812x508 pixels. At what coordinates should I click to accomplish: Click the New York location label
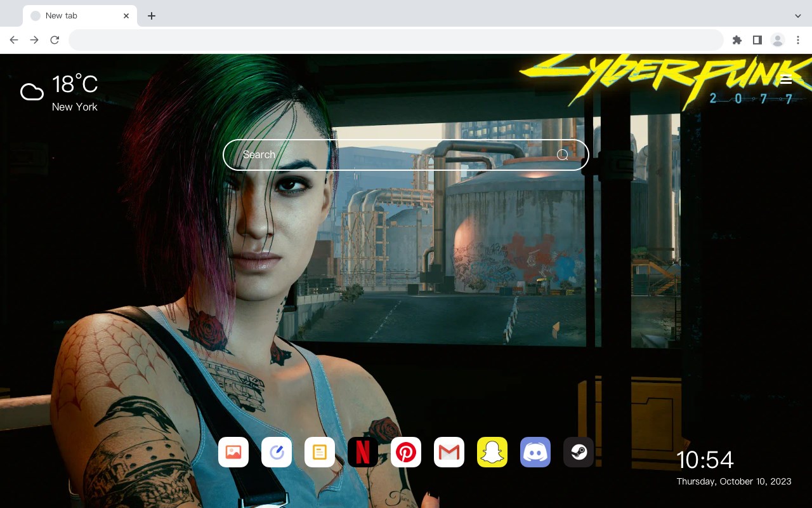pyautogui.click(x=75, y=107)
